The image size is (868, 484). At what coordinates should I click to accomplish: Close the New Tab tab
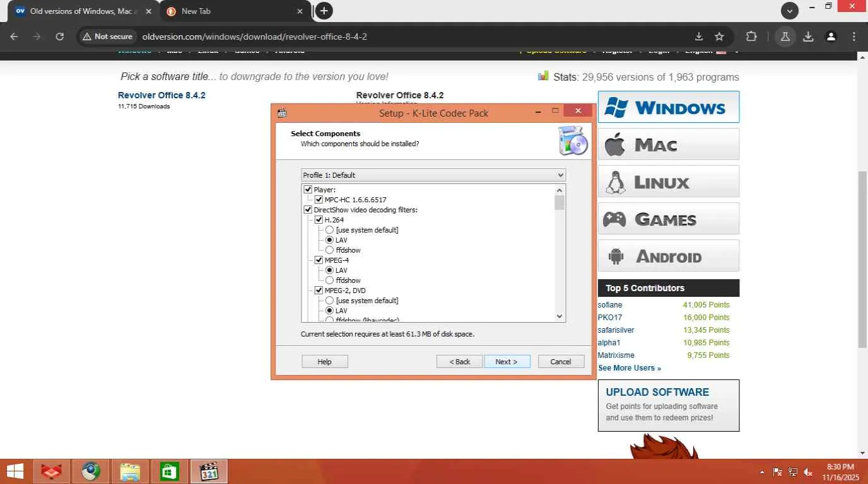click(x=301, y=11)
